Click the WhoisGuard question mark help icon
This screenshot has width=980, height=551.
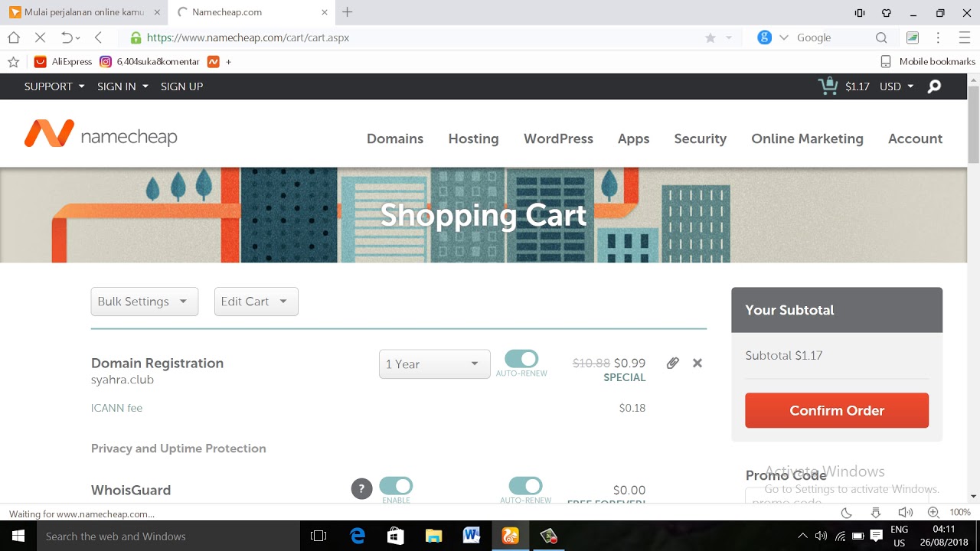point(361,488)
